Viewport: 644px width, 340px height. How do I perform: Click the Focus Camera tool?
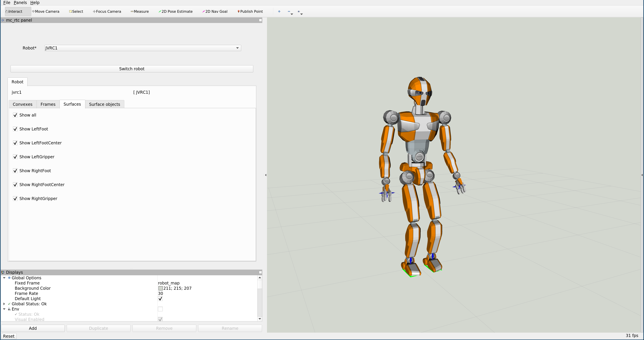pos(107,11)
